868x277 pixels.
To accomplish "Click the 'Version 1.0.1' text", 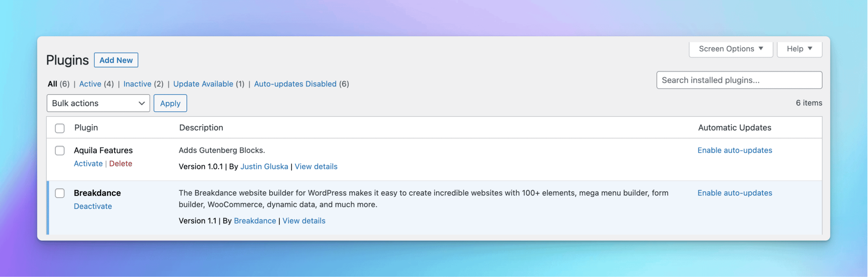I will coord(201,167).
